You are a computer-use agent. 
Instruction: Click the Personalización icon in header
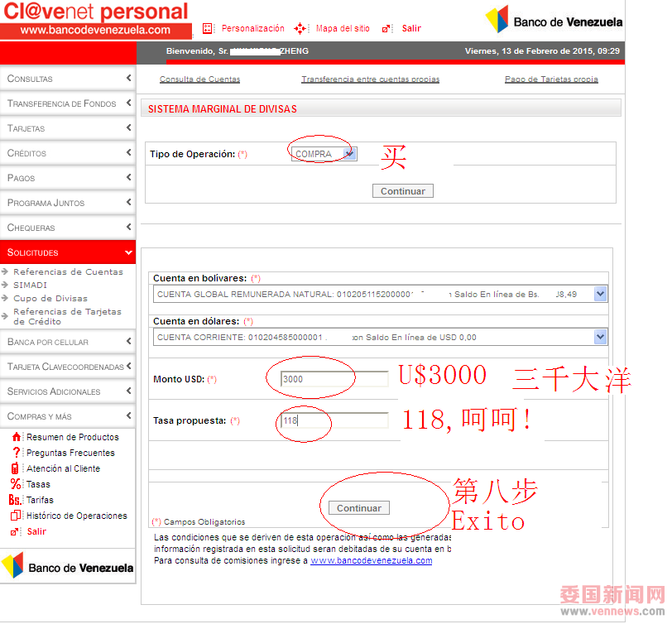pos(208,29)
